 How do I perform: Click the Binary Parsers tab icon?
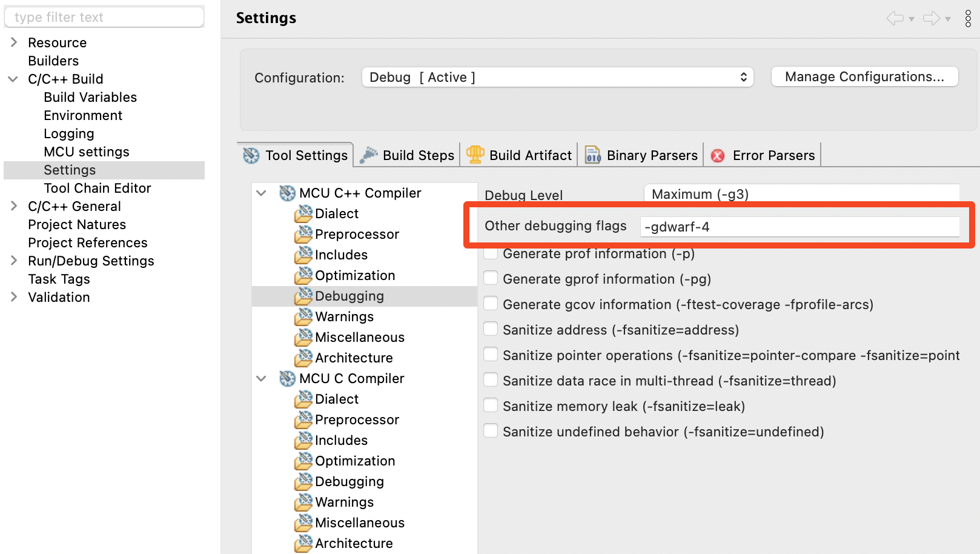(x=592, y=155)
